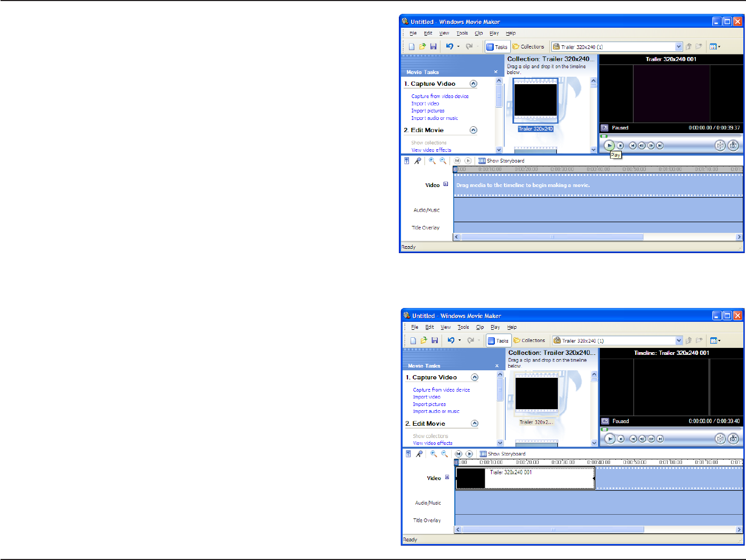Click Import pictures link in upper window

pos(428,111)
